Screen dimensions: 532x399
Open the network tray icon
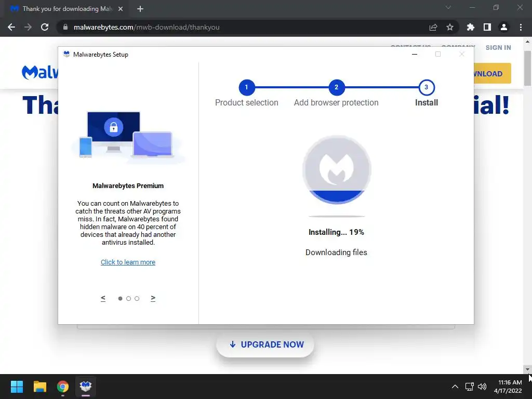470,387
